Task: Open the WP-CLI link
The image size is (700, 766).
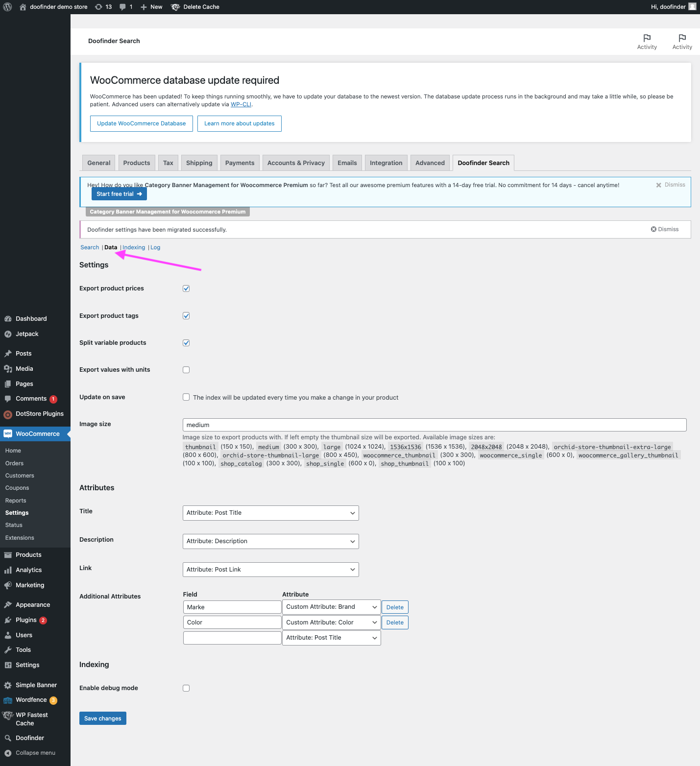Action: pyautogui.click(x=241, y=104)
